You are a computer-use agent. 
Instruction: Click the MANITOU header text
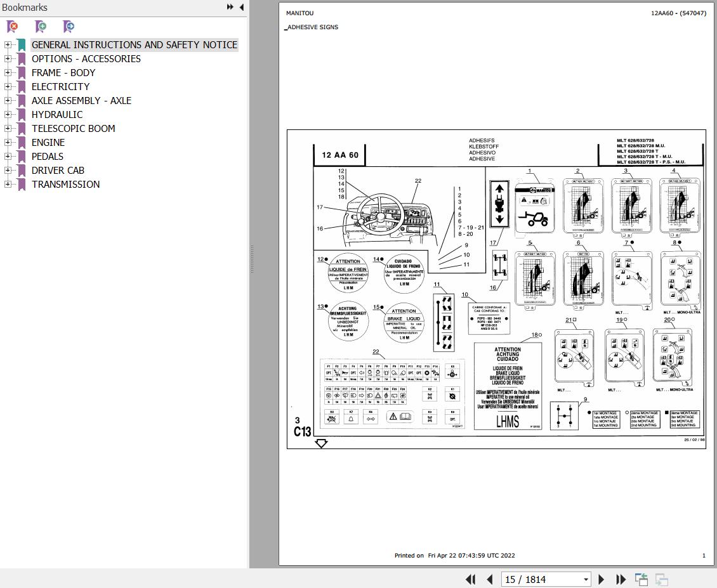pos(300,13)
